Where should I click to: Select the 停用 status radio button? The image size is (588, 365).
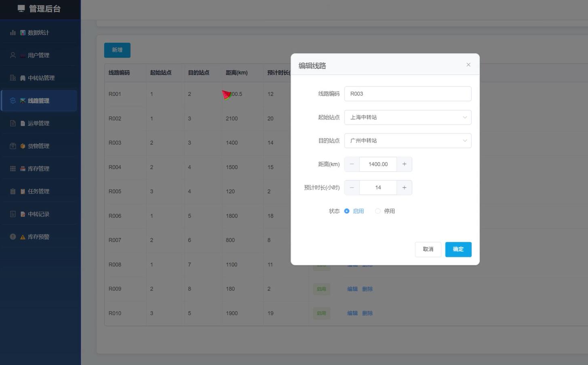click(x=378, y=211)
